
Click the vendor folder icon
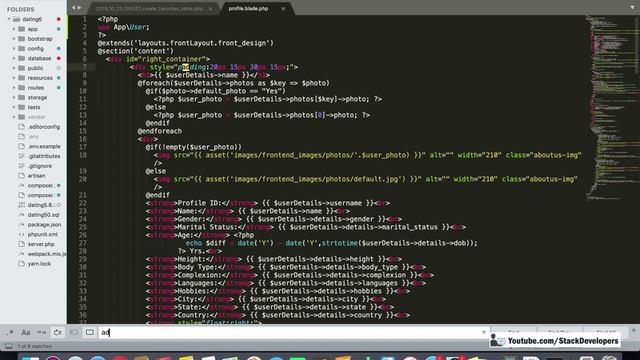(x=22, y=117)
